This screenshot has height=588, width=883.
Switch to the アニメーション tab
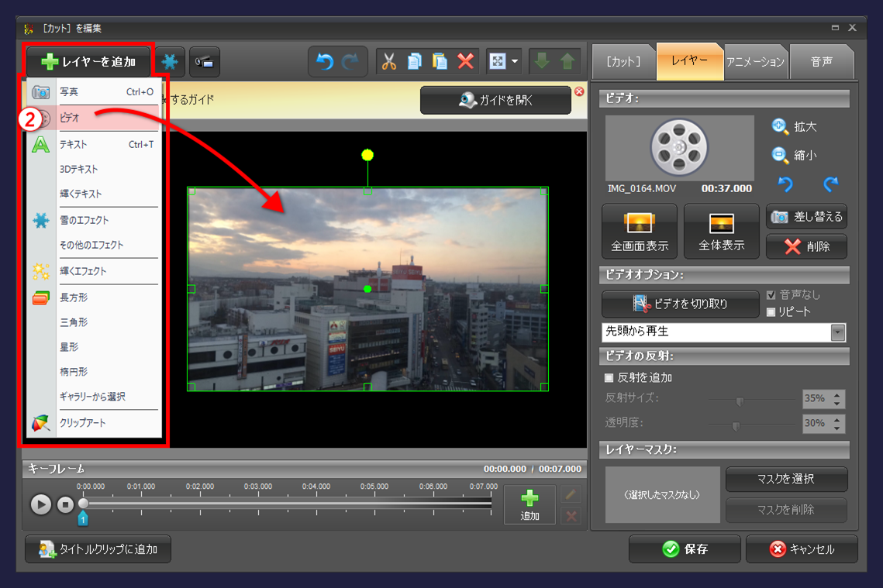click(754, 60)
